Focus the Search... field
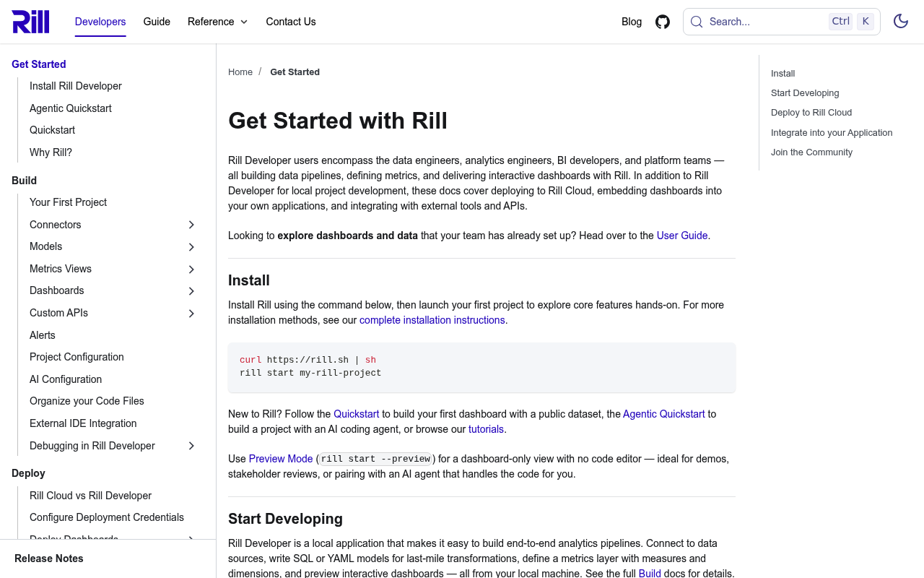Image resolution: width=924 pixels, height=578 pixels. pos(782,22)
